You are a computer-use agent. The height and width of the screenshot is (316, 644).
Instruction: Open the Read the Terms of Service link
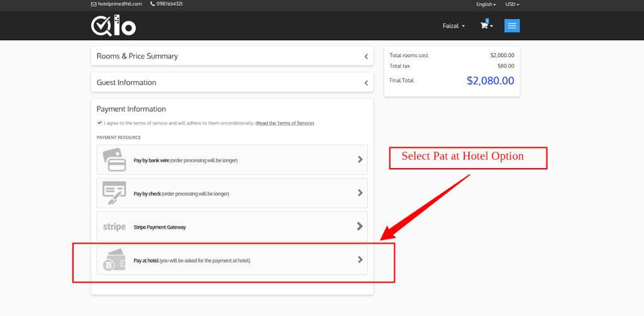point(284,123)
